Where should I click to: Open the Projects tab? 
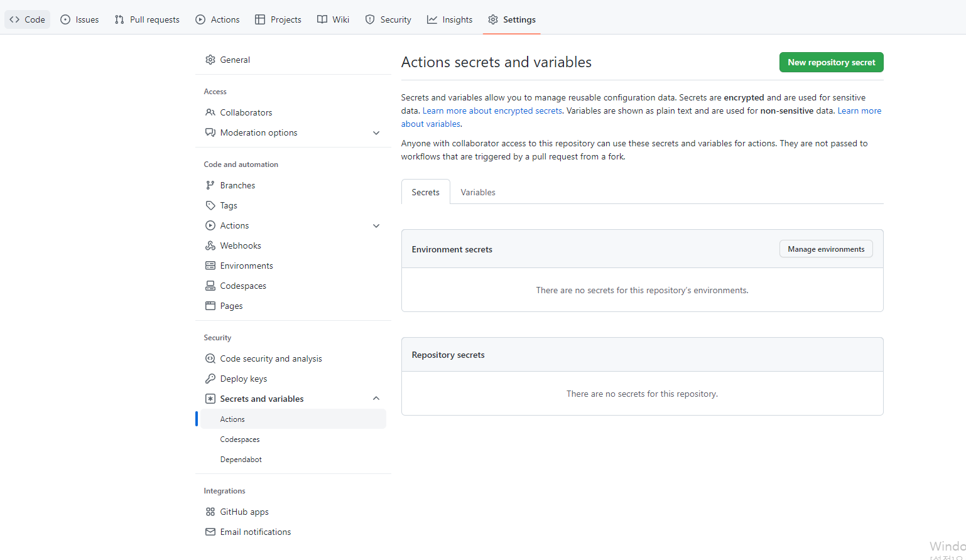278,19
